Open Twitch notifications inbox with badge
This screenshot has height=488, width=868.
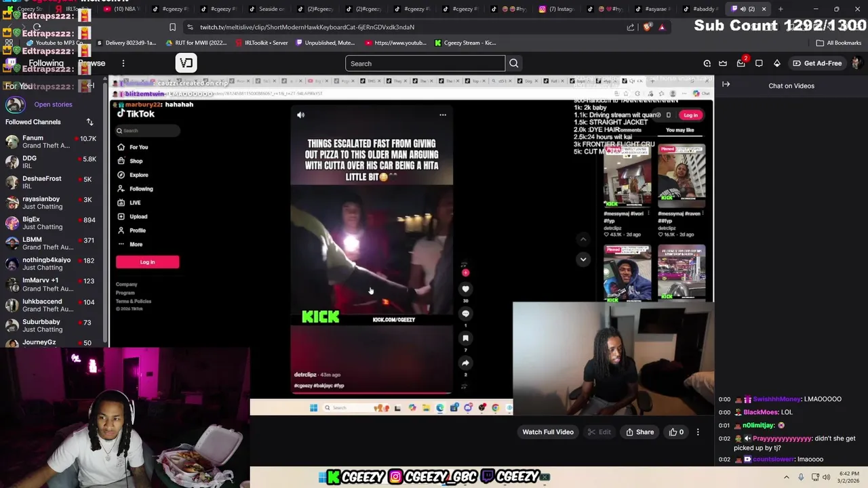click(x=741, y=63)
